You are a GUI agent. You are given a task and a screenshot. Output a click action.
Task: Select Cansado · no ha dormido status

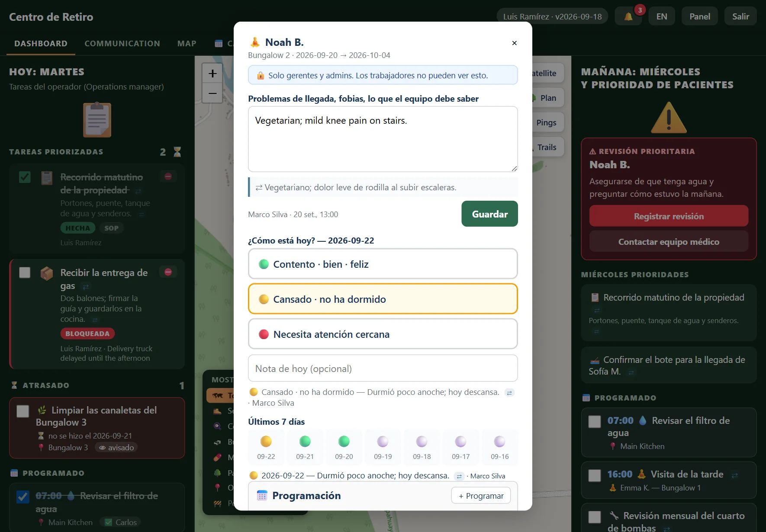coord(383,299)
